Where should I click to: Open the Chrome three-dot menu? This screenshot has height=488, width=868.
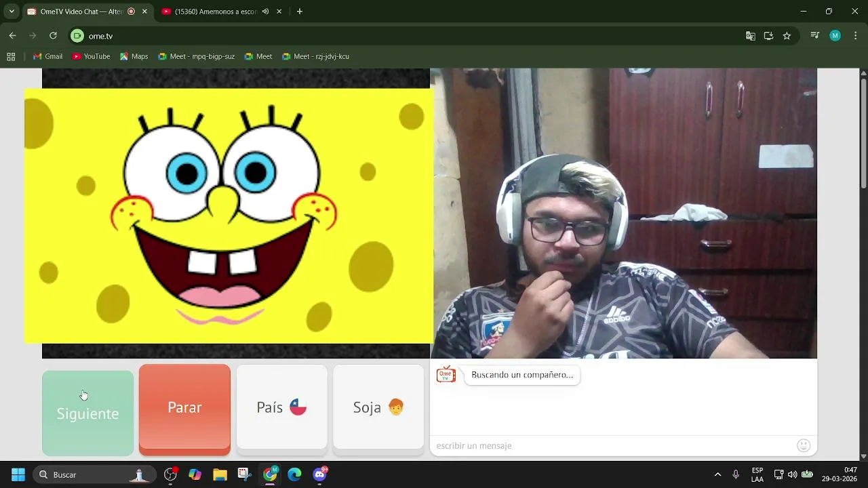pyautogui.click(x=854, y=36)
